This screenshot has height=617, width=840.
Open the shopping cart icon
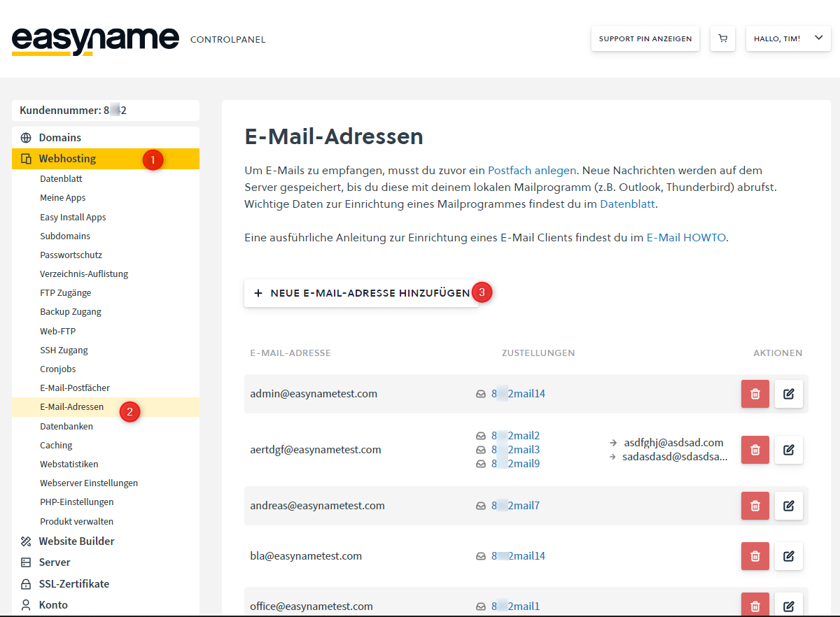[x=722, y=38]
